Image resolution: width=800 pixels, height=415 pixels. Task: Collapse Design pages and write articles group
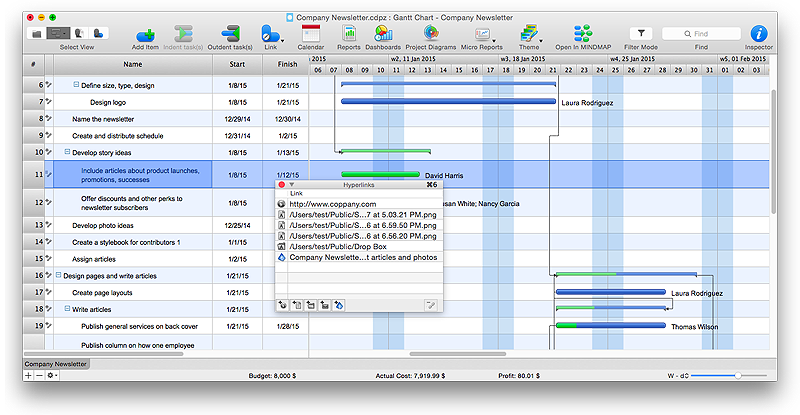coord(59,275)
